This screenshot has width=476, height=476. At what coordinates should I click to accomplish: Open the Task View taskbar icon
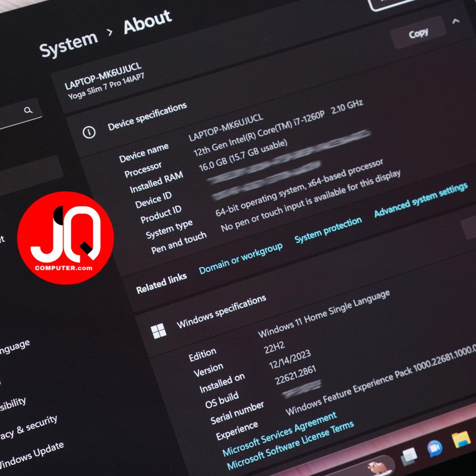pos(409,456)
